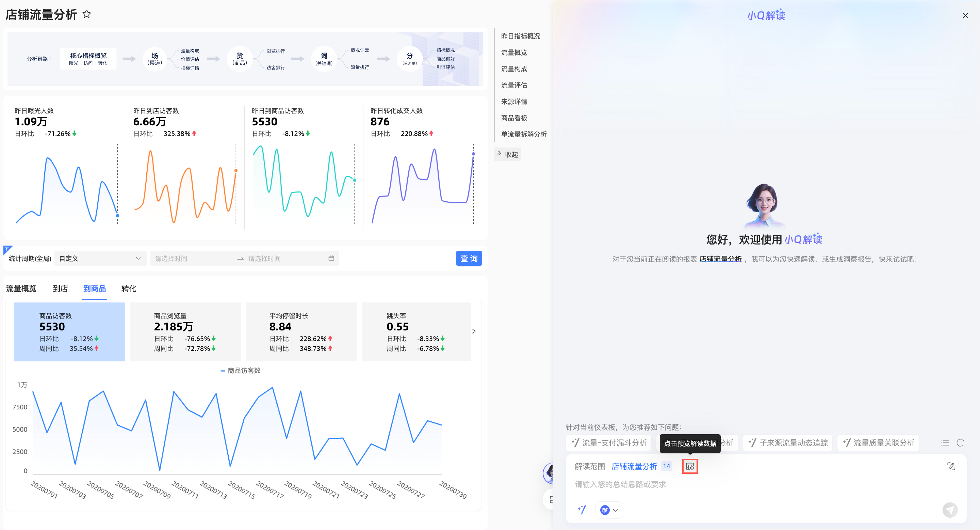The image size is (980, 530).
Task: Show next metric cards with right chevron
Action: tap(474, 331)
